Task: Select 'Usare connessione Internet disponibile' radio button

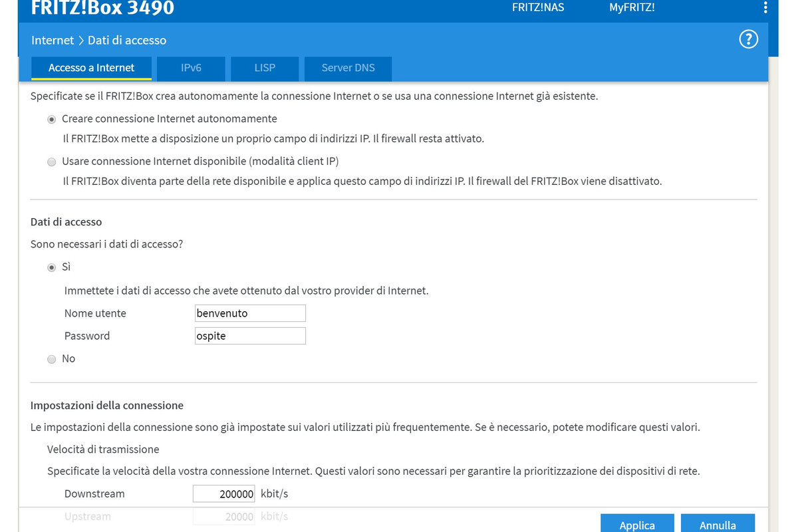Action: click(x=51, y=162)
